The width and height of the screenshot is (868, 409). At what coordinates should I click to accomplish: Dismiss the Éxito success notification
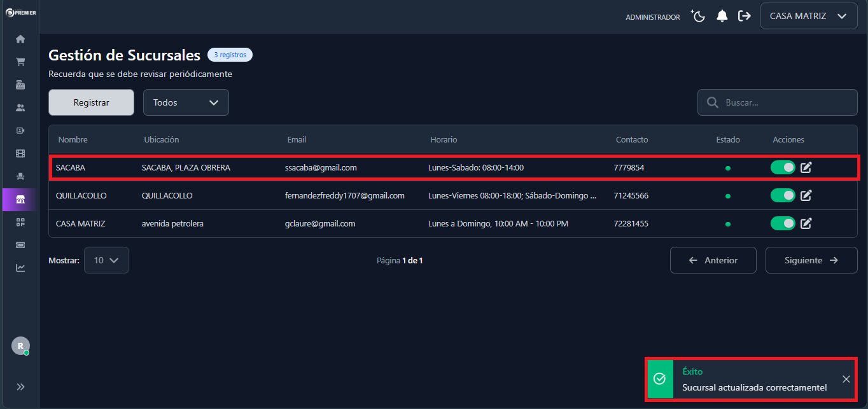tap(846, 379)
